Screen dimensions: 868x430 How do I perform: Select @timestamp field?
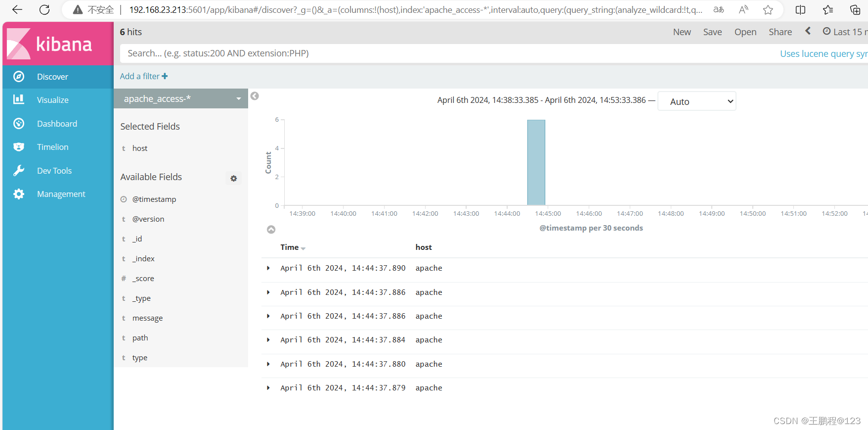tap(154, 199)
